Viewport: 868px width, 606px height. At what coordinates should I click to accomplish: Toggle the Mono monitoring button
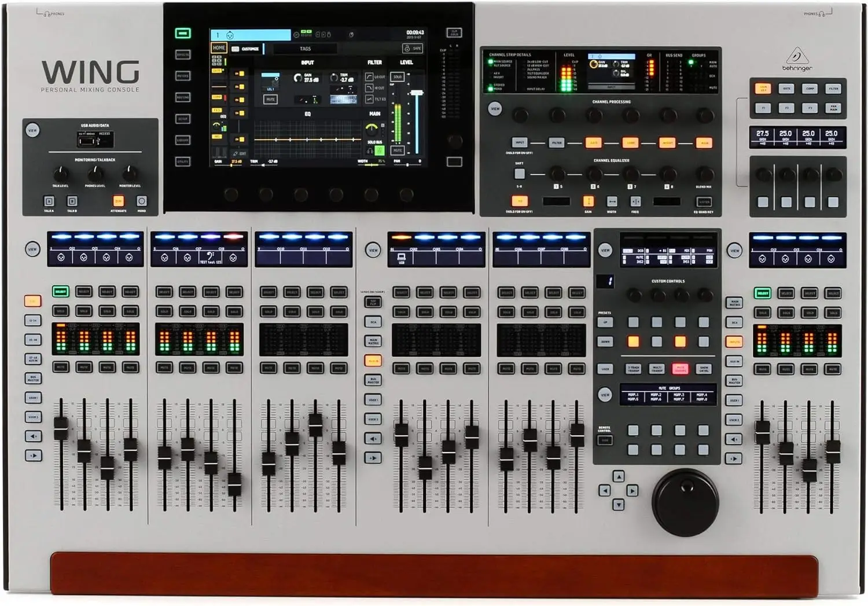pyautogui.click(x=142, y=201)
